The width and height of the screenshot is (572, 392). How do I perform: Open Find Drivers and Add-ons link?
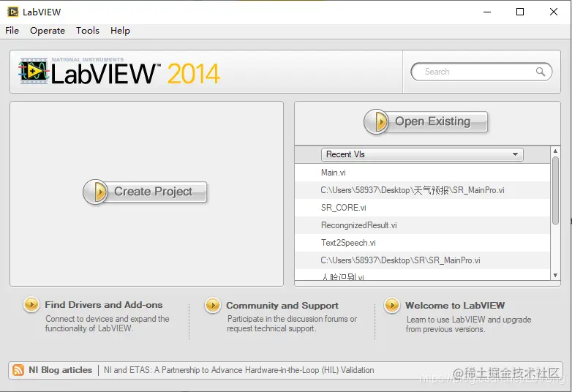(x=104, y=304)
